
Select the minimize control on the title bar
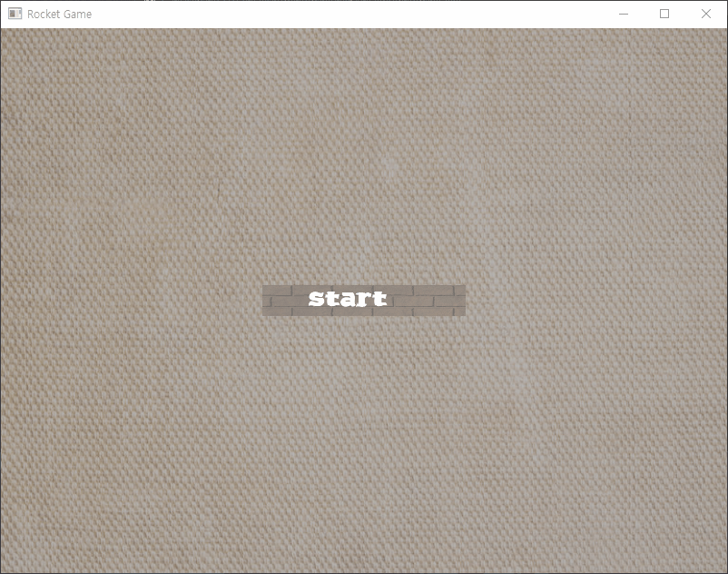tap(621, 14)
